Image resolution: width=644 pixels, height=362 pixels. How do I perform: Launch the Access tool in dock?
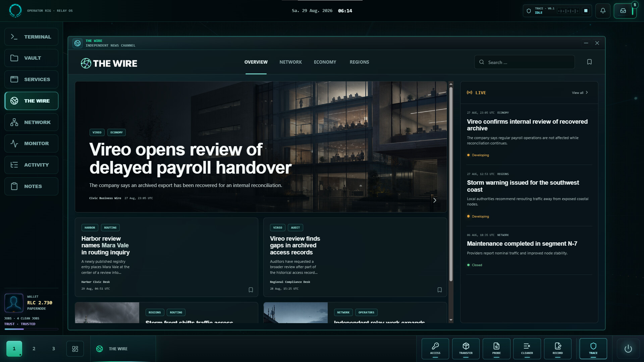(435, 349)
